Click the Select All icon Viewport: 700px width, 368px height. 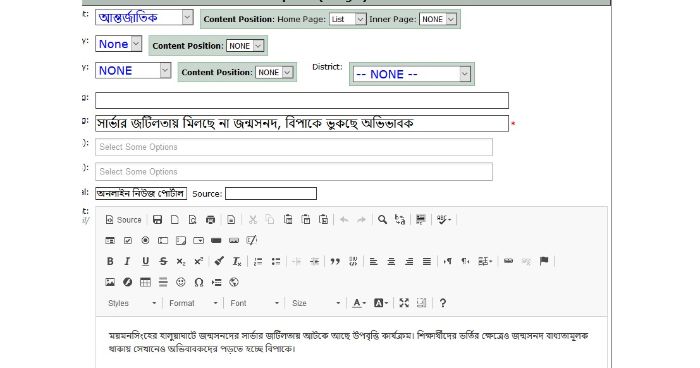421,220
